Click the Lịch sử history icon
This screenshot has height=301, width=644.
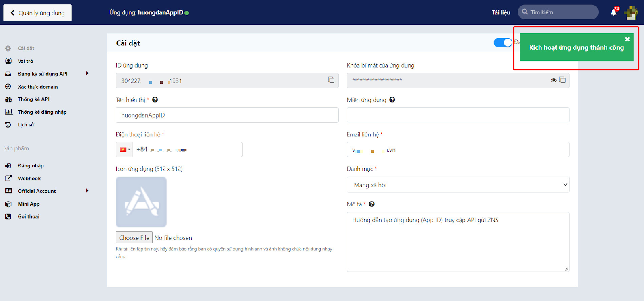pyautogui.click(x=8, y=125)
